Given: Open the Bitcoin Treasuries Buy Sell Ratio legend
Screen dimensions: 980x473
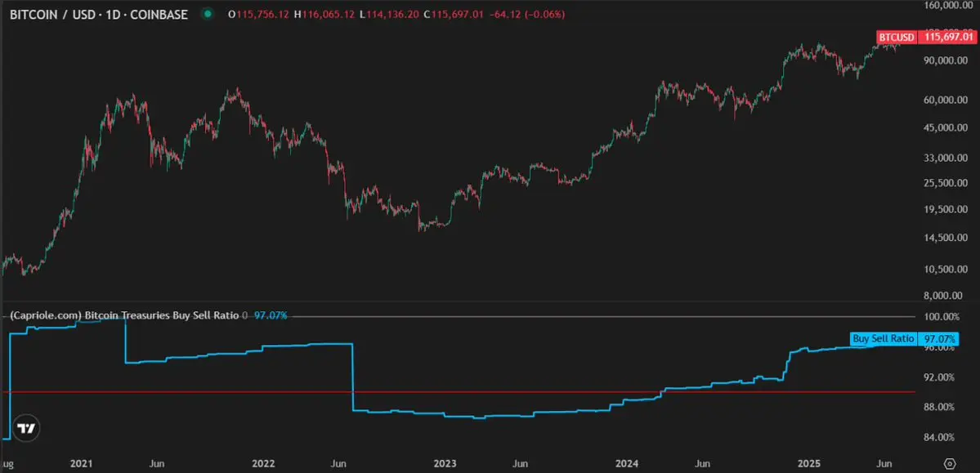Looking at the screenshot, I should pos(124,316).
